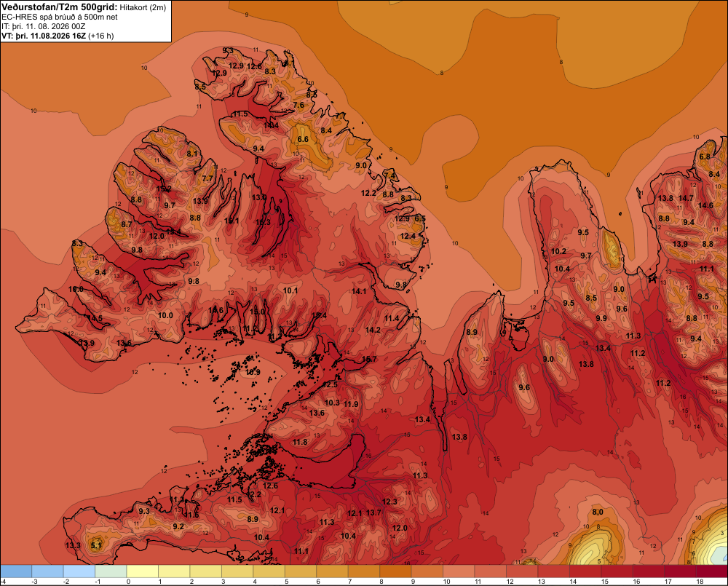Click the 13.3 temperature value

73,545
